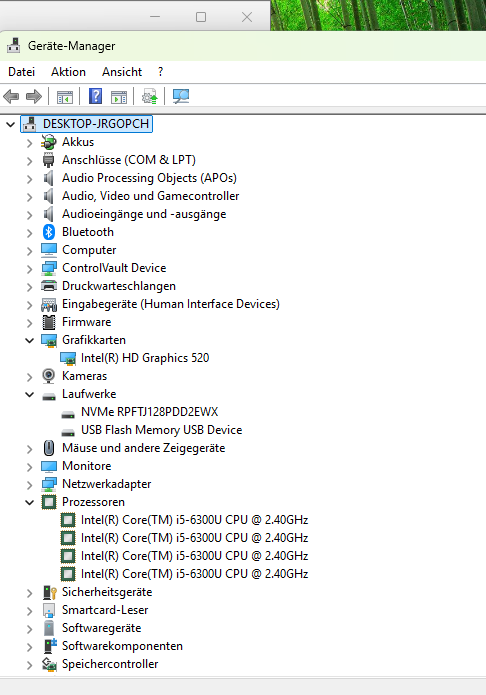Select the last Intel Core i5-6300U entry
486x695 pixels.
coord(194,574)
